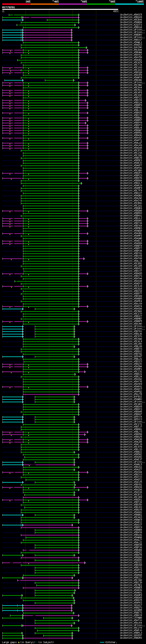146x644 pixels.
Task: Select the UniRef100_A5C7J4 label
Action: [x=131, y=65]
